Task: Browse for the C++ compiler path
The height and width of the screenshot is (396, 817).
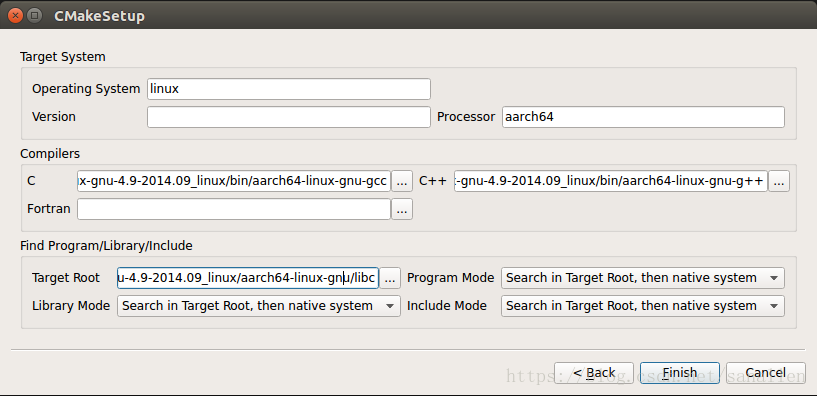Action: coord(778,181)
